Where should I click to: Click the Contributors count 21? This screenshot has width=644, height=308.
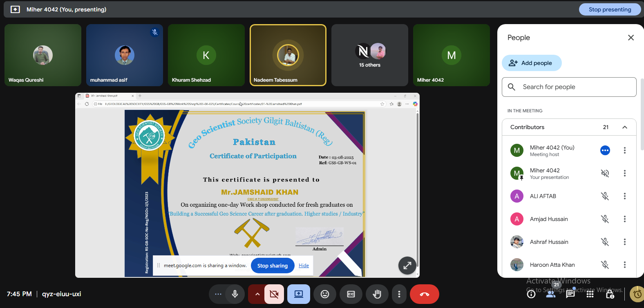(606, 127)
